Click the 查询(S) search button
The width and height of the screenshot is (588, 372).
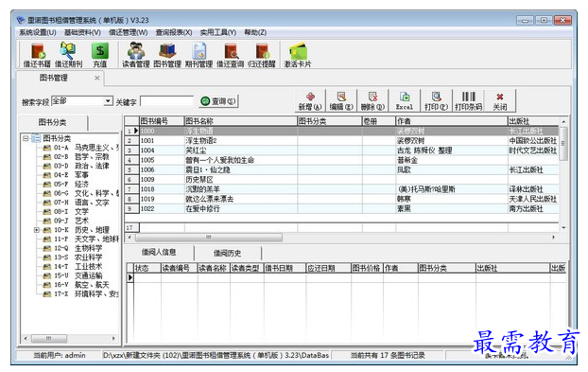click(x=218, y=101)
